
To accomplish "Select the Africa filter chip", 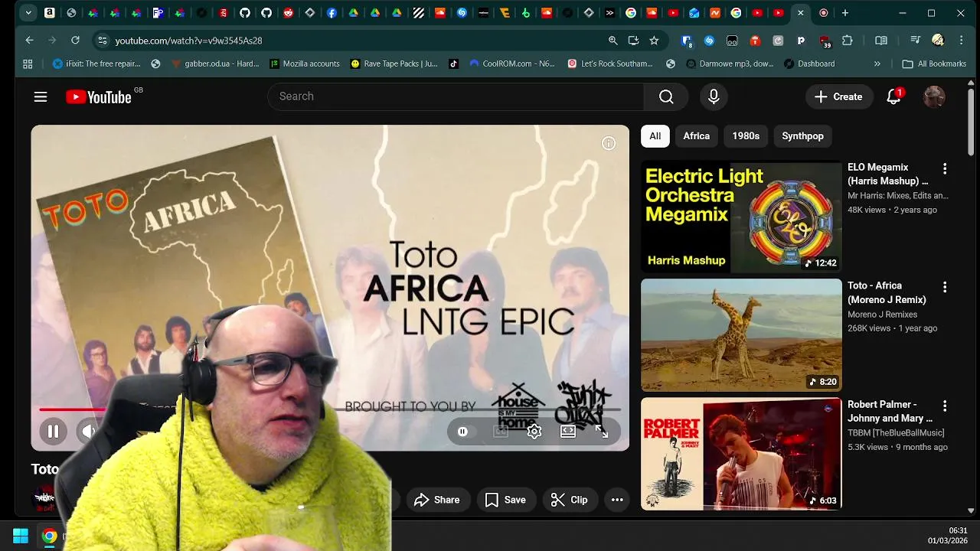I will pos(697,136).
